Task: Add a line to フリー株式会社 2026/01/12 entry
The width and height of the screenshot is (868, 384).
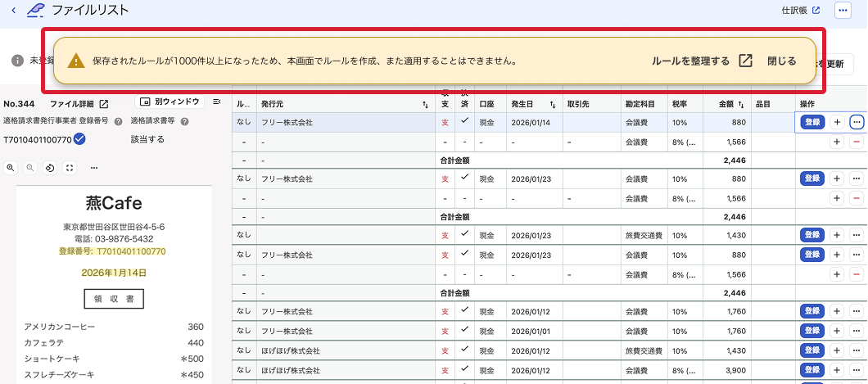Action: pos(836,311)
